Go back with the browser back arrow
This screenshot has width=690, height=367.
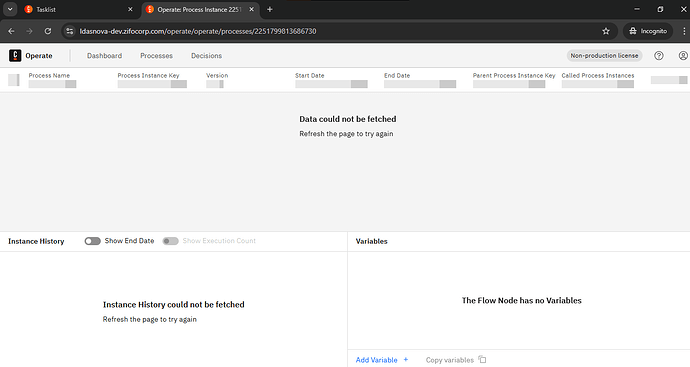click(11, 31)
